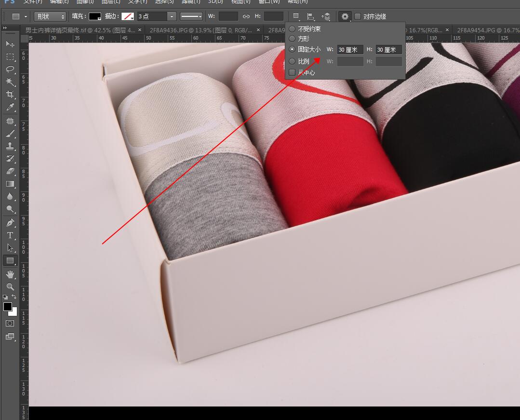Select the Eraser tool
520x420 pixels.
point(10,171)
